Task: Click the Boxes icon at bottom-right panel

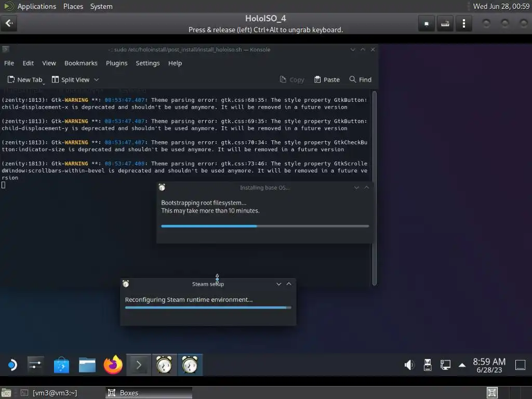Action: pos(492,393)
